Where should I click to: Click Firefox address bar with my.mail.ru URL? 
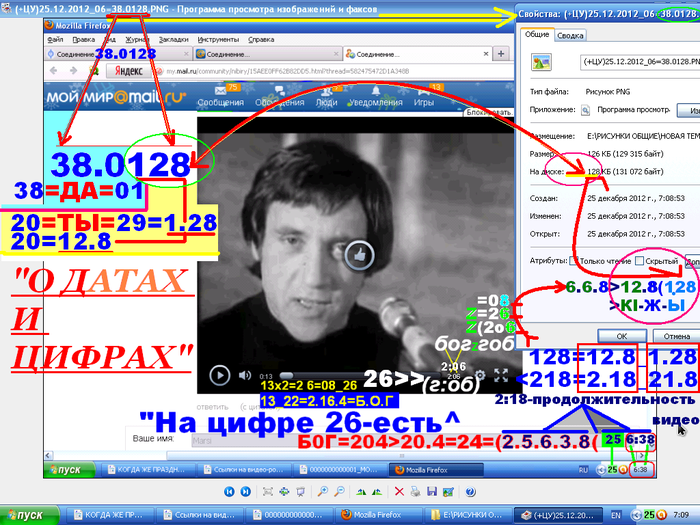(335, 71)
